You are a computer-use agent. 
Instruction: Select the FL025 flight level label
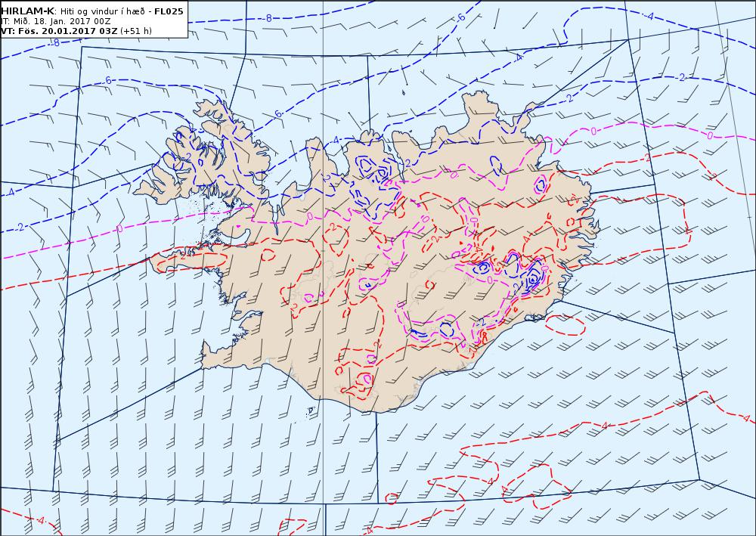169,11
